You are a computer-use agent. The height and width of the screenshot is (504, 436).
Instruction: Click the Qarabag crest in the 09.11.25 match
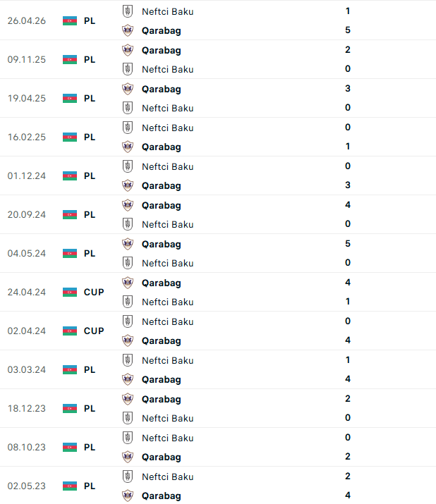coord(127,50)
